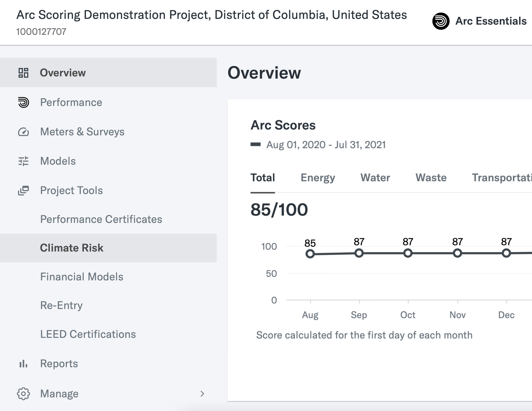Expand the Manage submenu chevron
The image size is (532, 411).
click(x=202, y=394)
